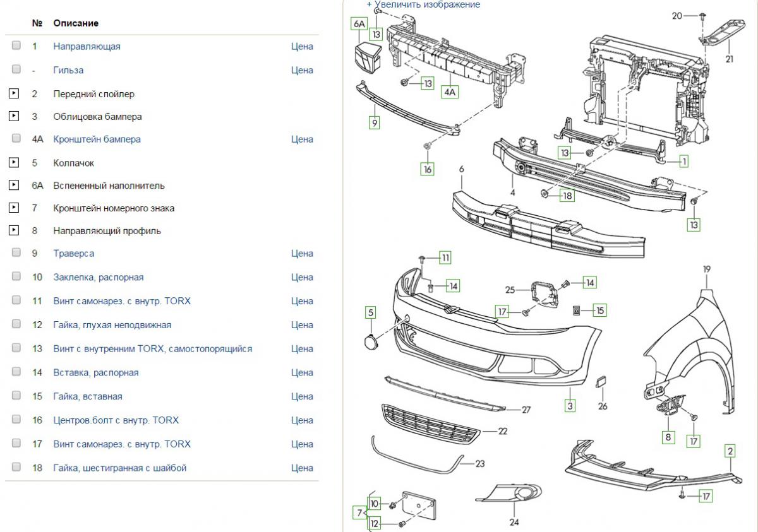Open the Гайка, глухая неподвижная link
The height and width of the screenshot is (532, 758).
click(x=112, y=325)
